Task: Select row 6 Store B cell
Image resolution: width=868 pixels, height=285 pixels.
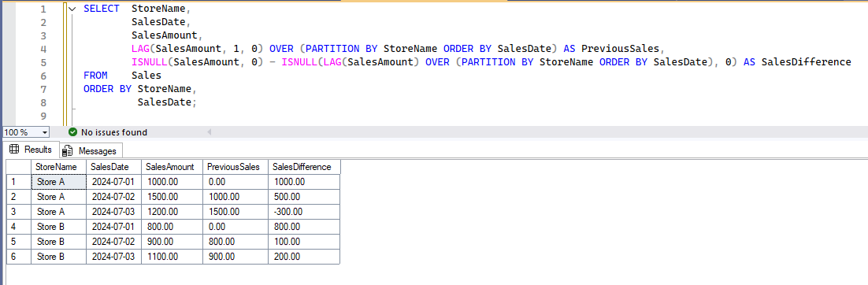Action: pos(58,257)
